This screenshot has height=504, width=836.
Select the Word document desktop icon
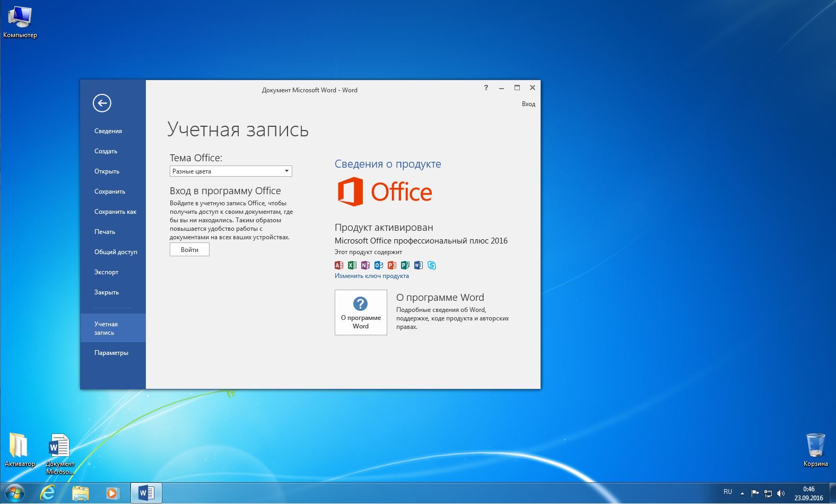coord(59,454)
